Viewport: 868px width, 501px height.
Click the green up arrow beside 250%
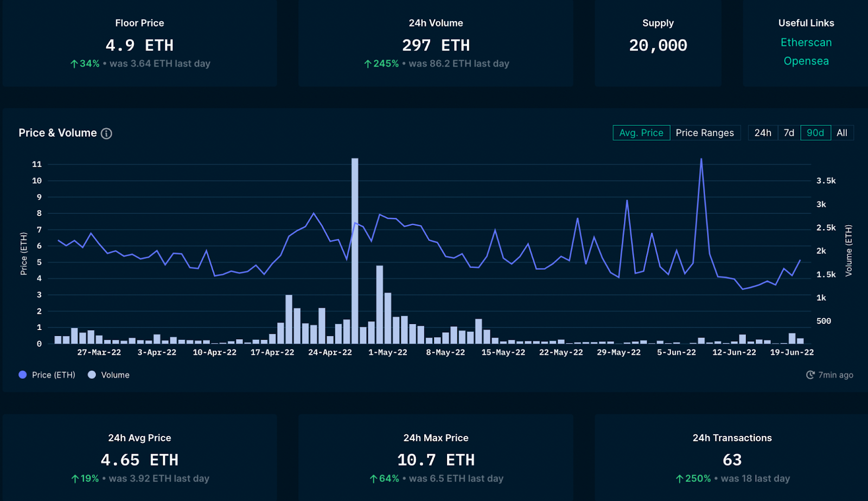[x=680, y=479]
